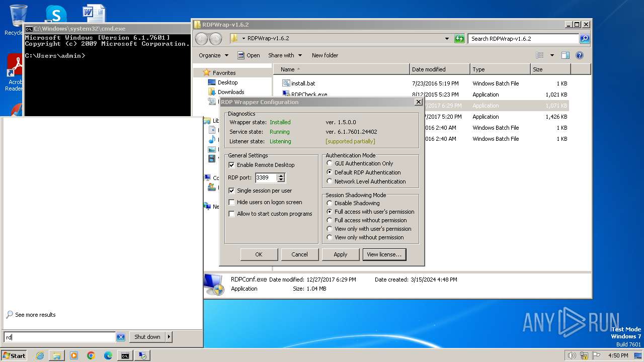
Task: Increase RDP port with up arrow
Action: pos(281,175)
